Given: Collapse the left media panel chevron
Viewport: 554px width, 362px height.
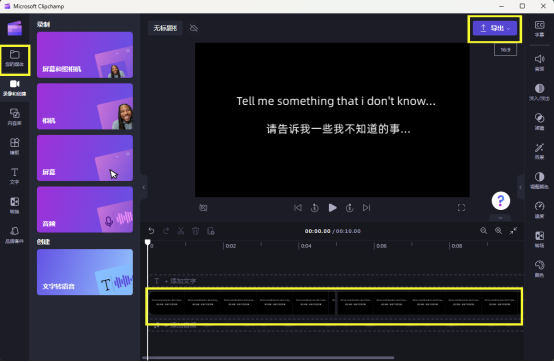Looking at the screenshot, I should point(143,187).
